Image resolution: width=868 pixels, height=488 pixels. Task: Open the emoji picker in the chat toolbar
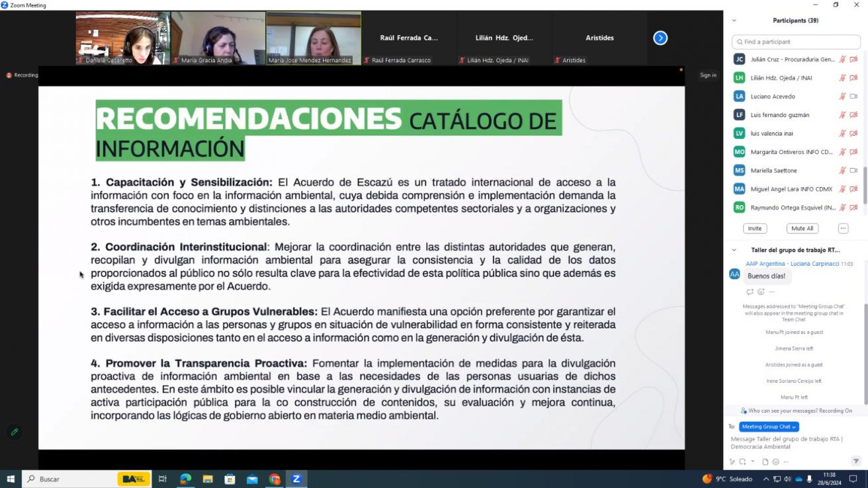coord(776,462)
